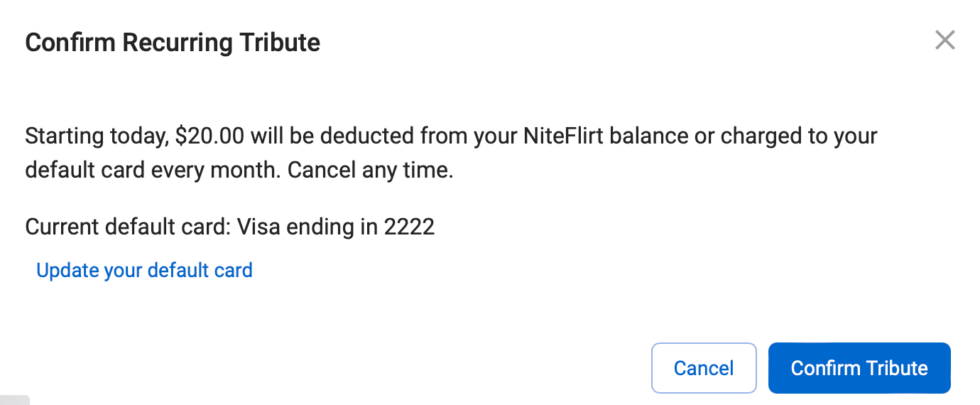Image resolution: width=980 pixels, height=405 pixels.
Task: Click the gray tab at bottom-left edge
Action: (x=14, y=400)
